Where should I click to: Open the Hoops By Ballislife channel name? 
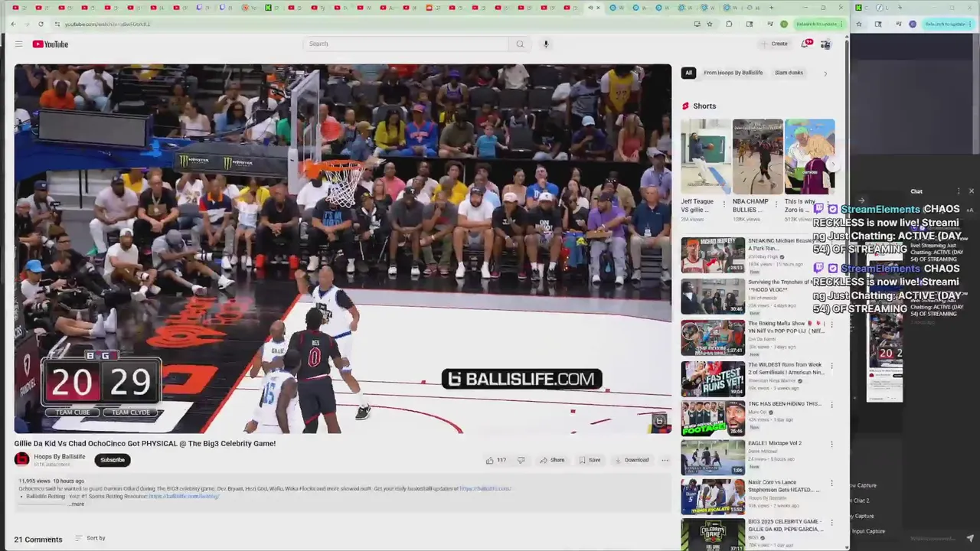(60, 457)
